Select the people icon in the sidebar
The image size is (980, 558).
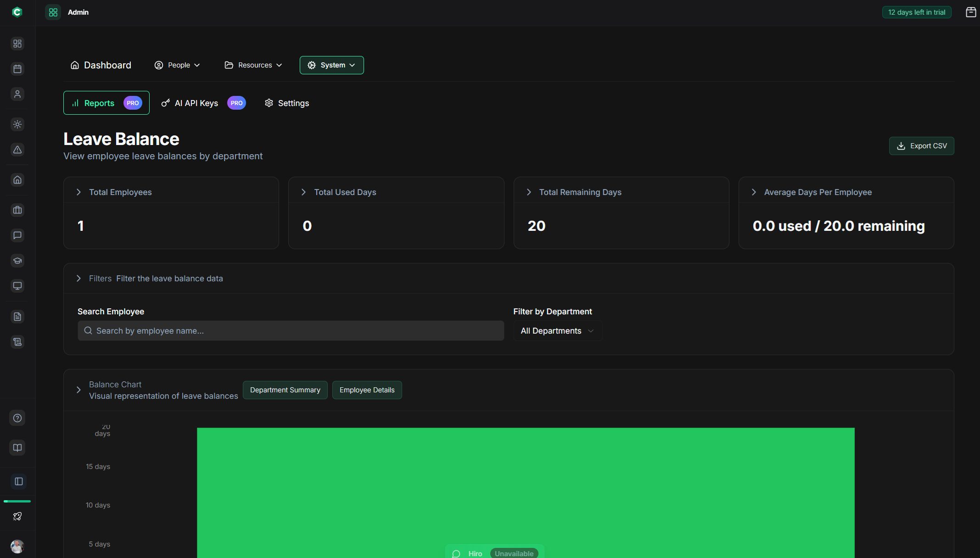(x=17, y=94)
